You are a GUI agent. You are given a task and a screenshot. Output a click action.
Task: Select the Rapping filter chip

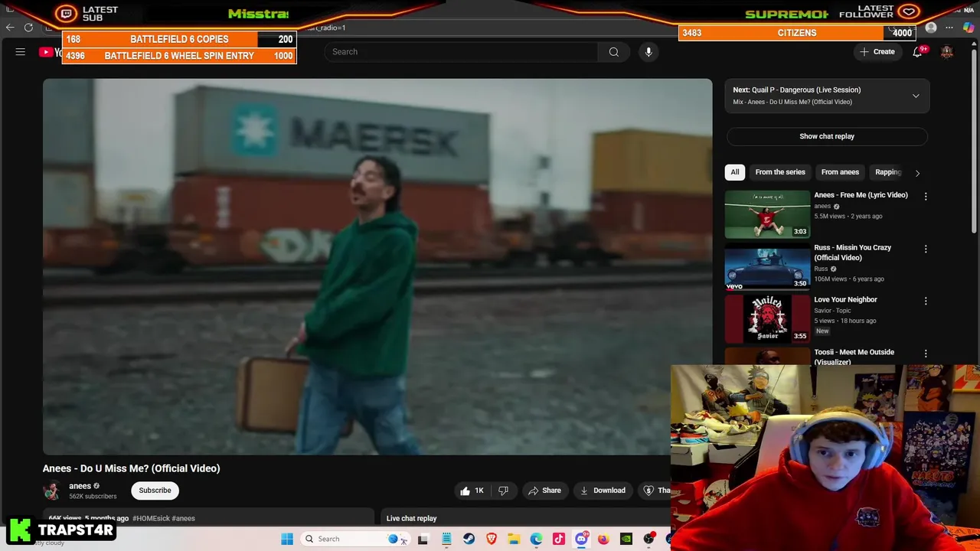point(888,172)
